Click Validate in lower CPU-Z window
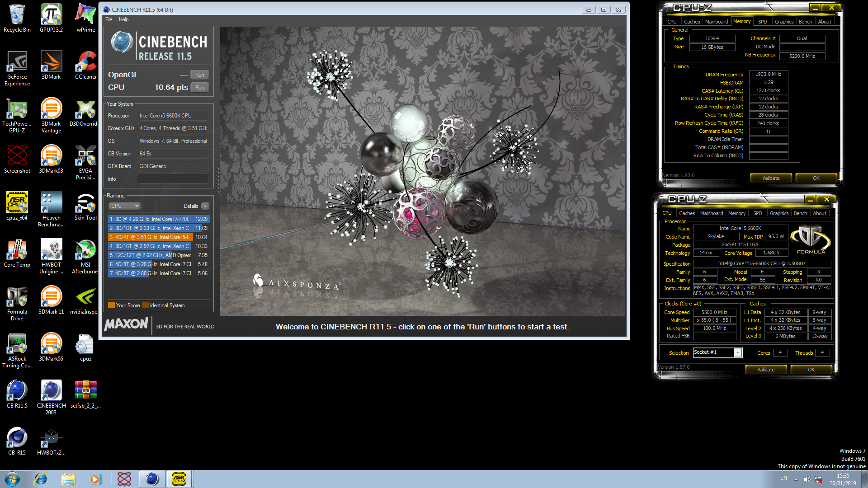The width and height of the screenshot is (868, 488). point(766,370)
